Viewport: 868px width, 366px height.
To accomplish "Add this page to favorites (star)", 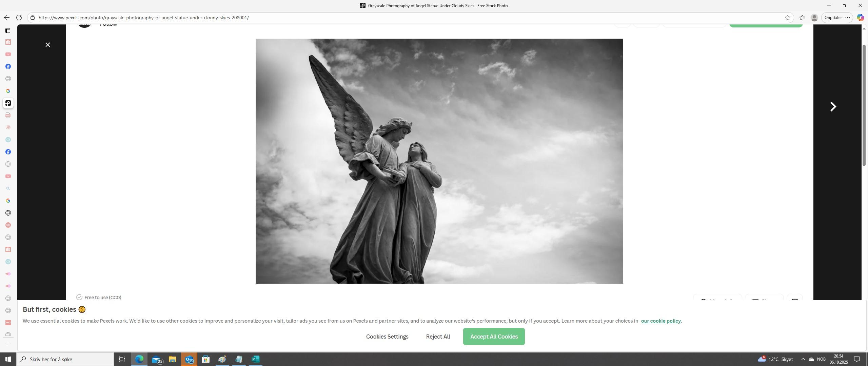I will click(x=787, y=18).
